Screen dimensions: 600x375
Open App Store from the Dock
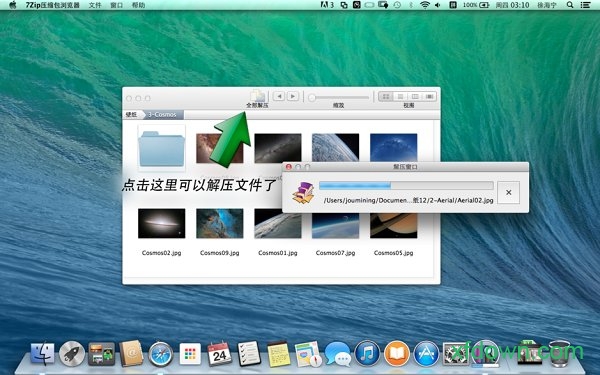pos(426,354)
